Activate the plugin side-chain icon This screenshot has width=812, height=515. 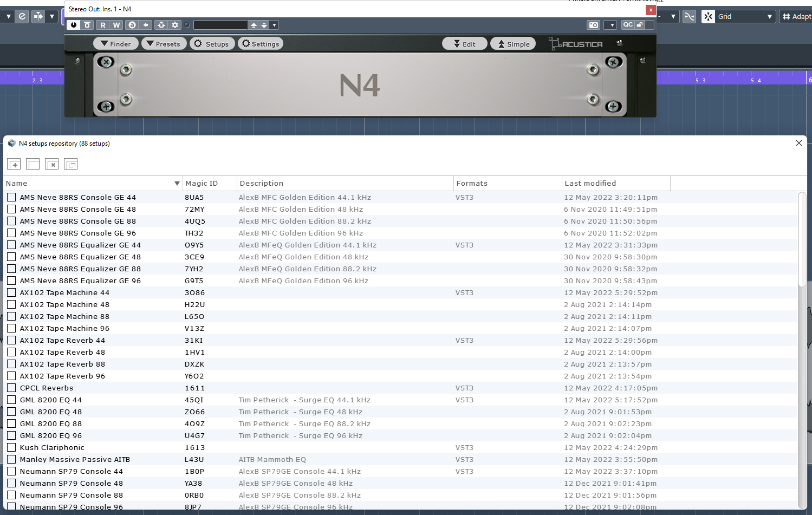tap(161, 25)
